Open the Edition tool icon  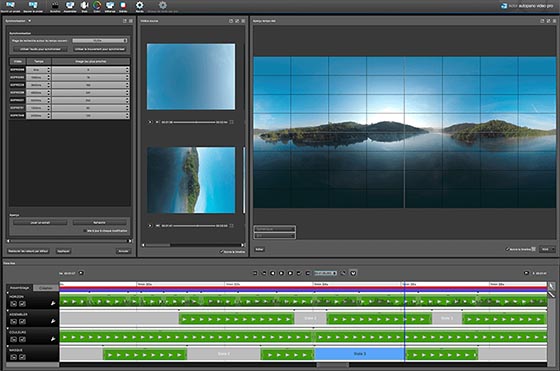[123, 5]
